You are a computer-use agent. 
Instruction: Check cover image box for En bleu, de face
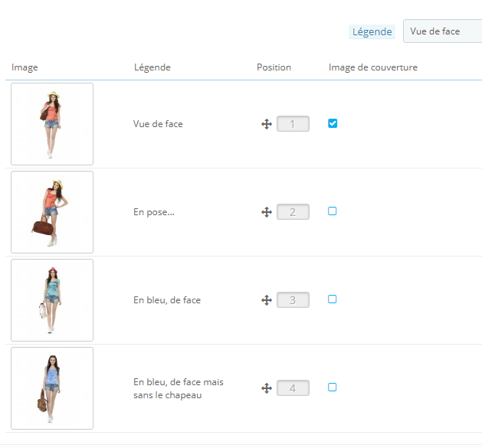tap(333, 299)
